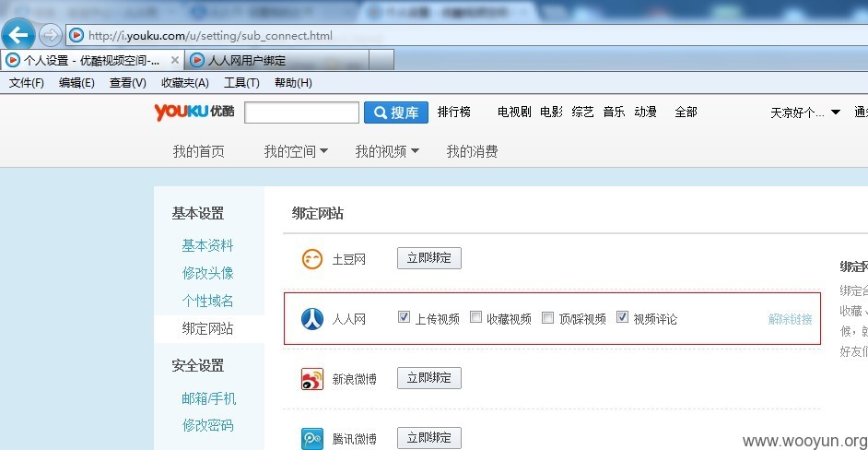Open the 文件(F) menu
868x450 pixels.
(x=27, y=83)
